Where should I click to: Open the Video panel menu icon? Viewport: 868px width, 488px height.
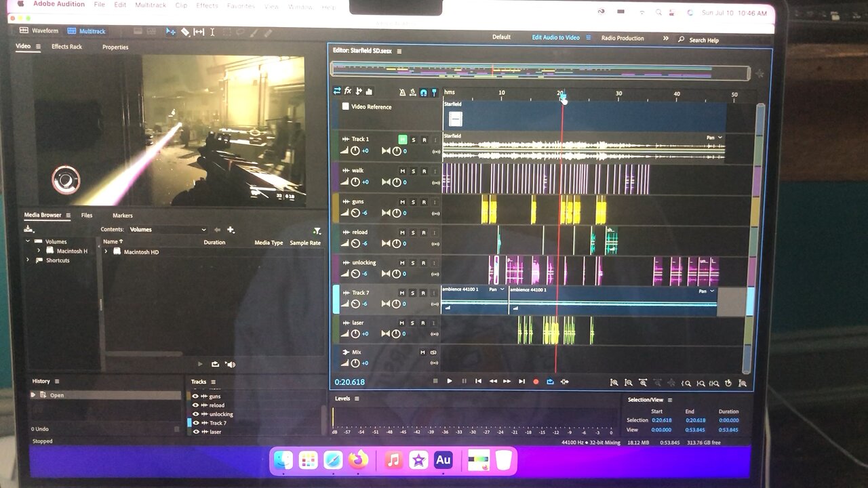click(x=38, y=47)
